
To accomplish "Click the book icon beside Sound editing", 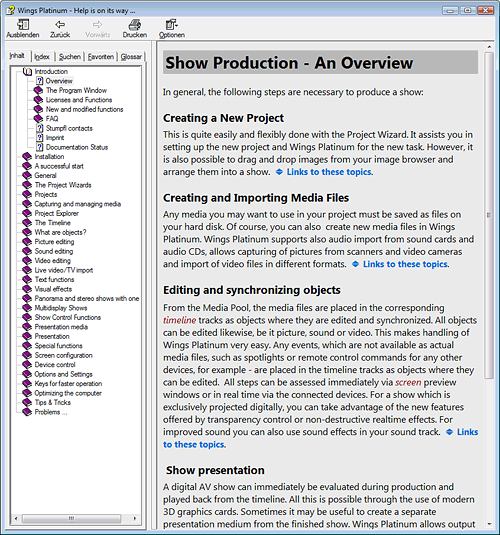I will click(27, 251).
